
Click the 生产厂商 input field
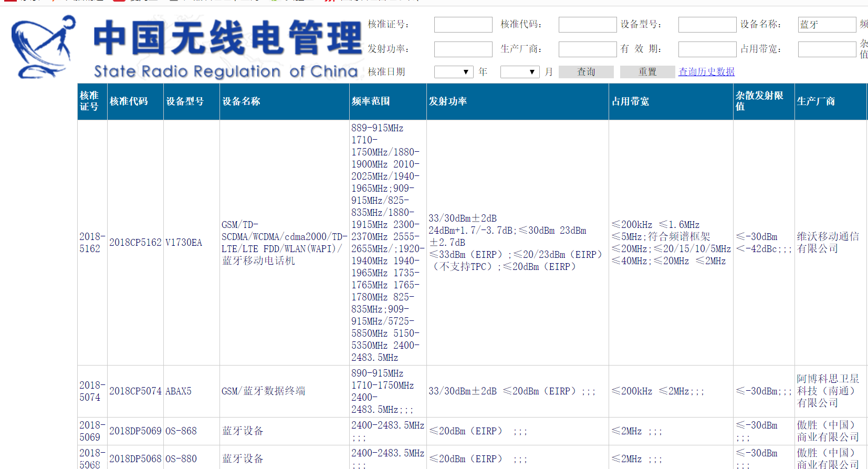(x=588, y=49)
